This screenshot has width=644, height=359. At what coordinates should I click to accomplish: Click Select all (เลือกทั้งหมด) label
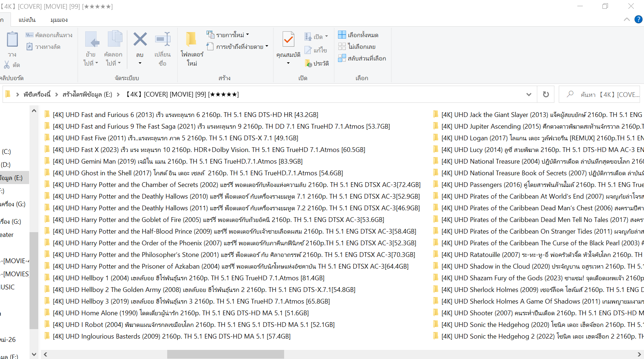[x=363, y=35]
